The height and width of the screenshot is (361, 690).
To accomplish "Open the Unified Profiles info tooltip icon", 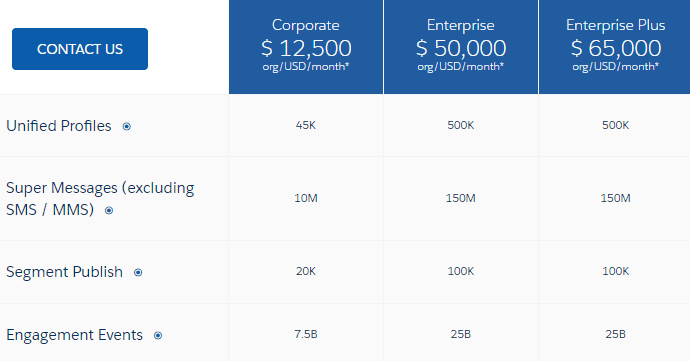I will click(127, 126).
